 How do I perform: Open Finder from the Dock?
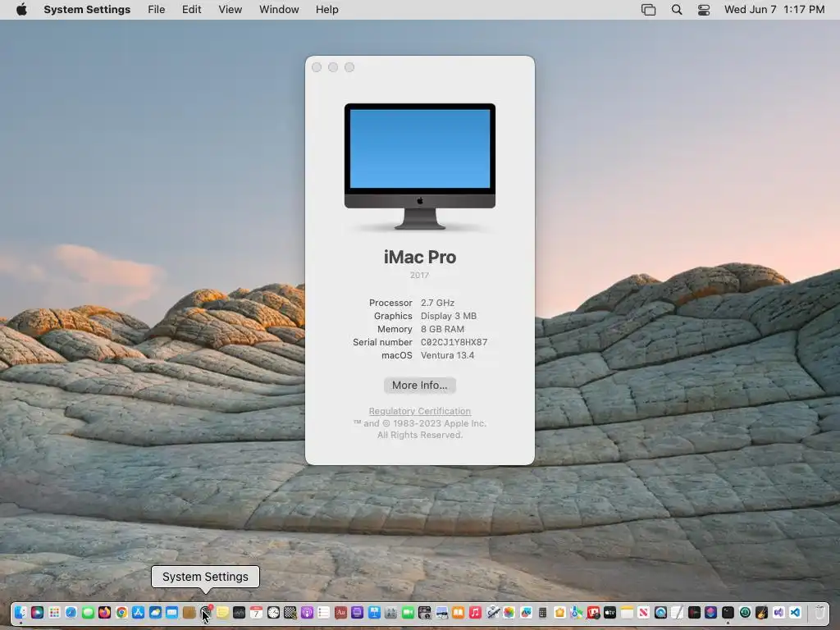click(x=21, y=612)
